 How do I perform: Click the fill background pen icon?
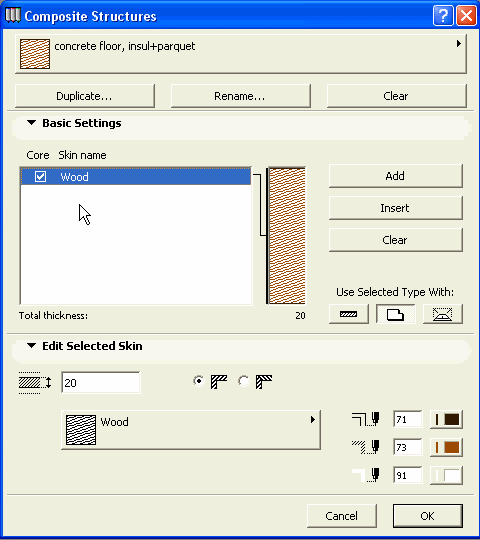coord(366,475)
